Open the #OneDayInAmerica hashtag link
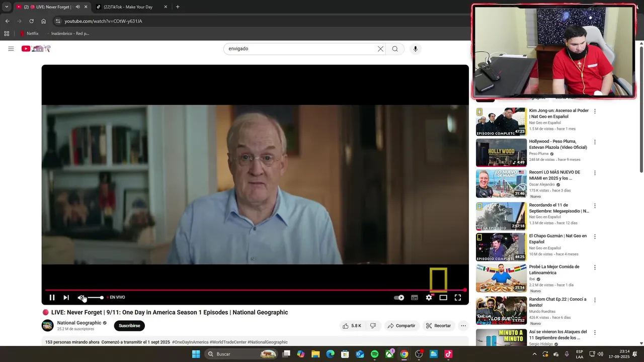Screen dimensions: 644x362 tap(190, 342)
